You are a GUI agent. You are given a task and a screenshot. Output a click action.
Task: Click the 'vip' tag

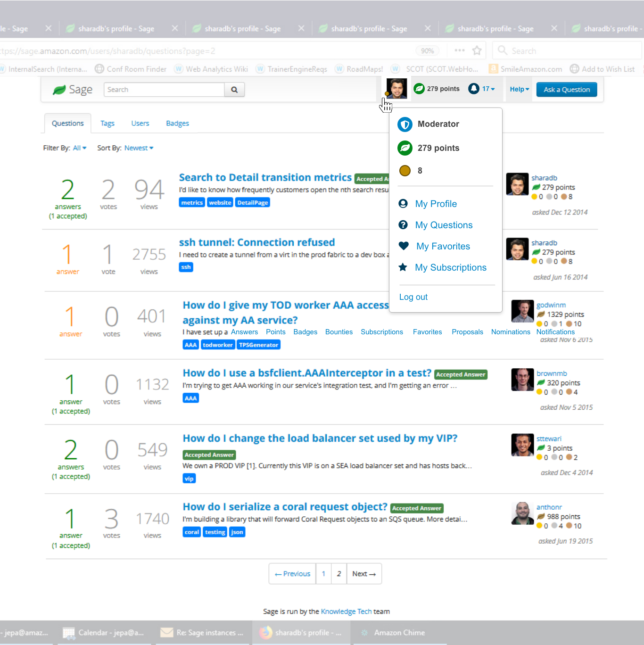189,479
